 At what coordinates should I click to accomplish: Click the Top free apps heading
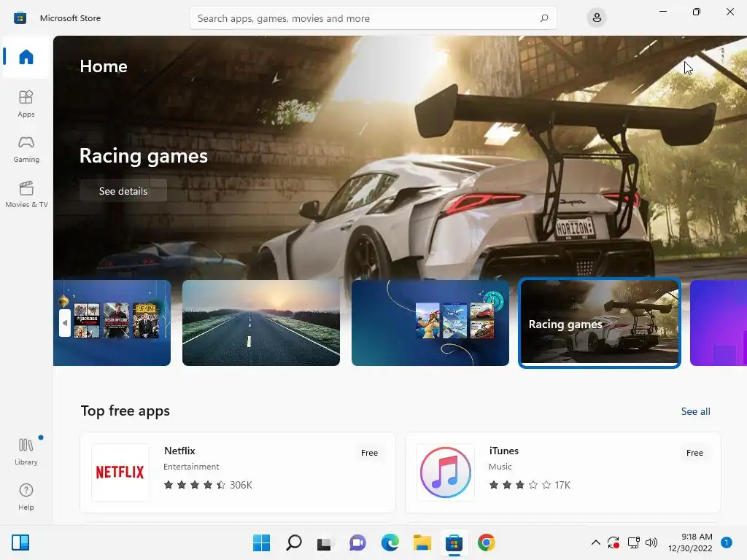125,411
